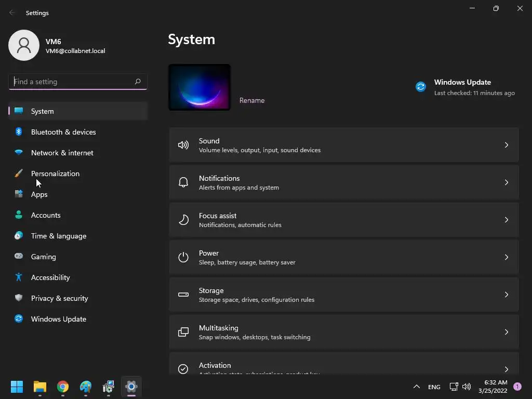The width and height of the screenshot is (532, 399).
Task: Open the notification count badge in taskbar
Action: coord(517,387)
